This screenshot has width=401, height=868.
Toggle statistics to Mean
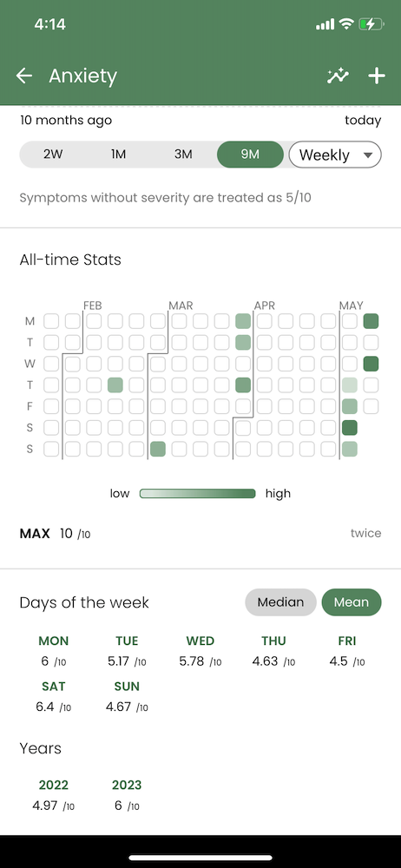click(x=352, y=602)
